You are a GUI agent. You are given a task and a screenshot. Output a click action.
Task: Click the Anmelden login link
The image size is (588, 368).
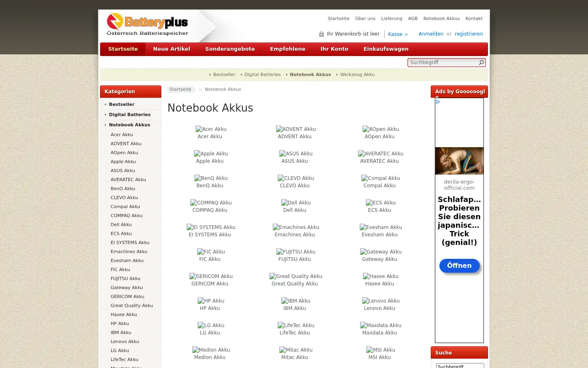pos(431,34)
